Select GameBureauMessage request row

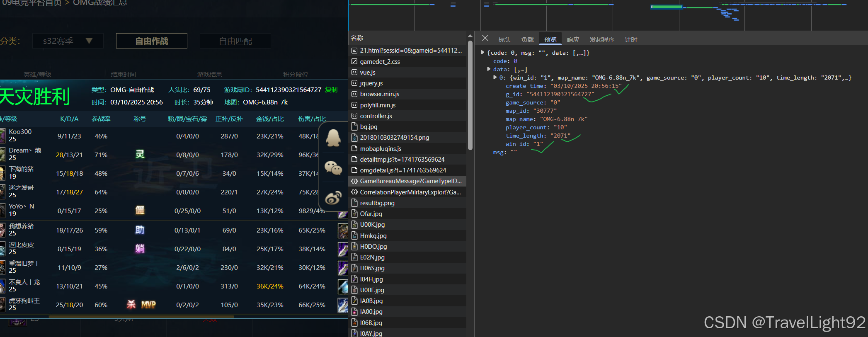[408, 181]
